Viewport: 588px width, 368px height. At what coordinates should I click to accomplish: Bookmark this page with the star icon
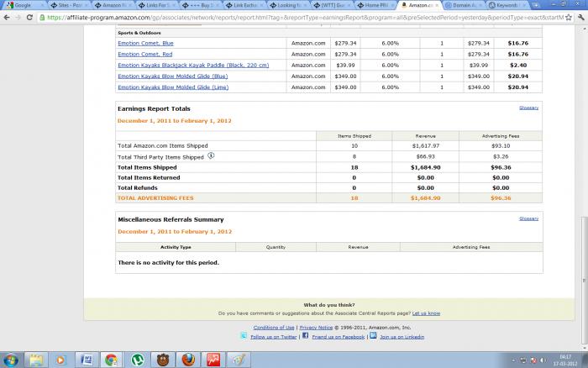click(569, 18)
